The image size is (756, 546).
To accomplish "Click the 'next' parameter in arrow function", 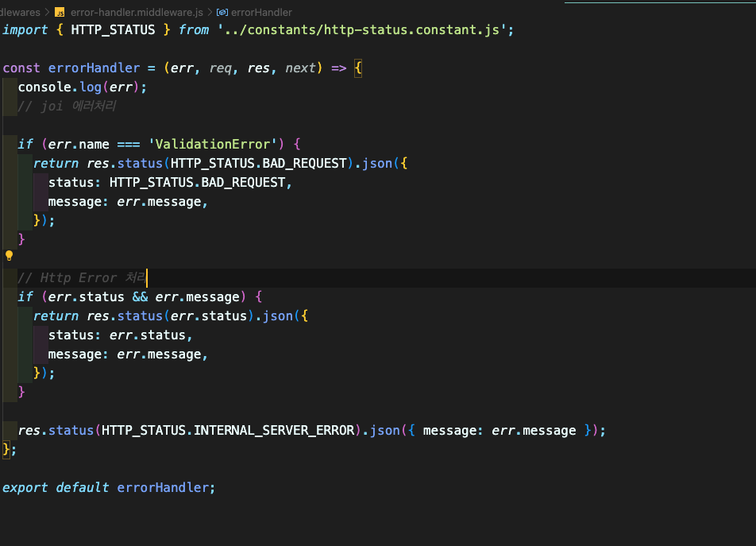I will point(300,68).
